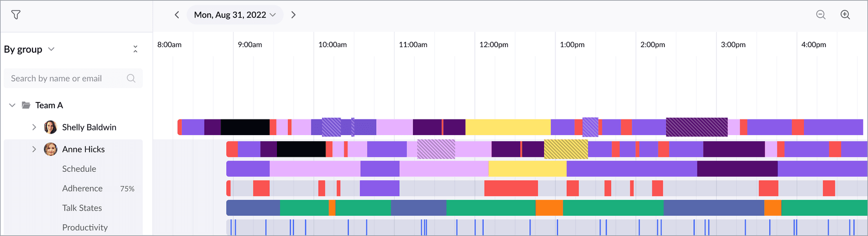Select the yellow block in Shelly Baldwin's timeline

(x=508, y=127)
